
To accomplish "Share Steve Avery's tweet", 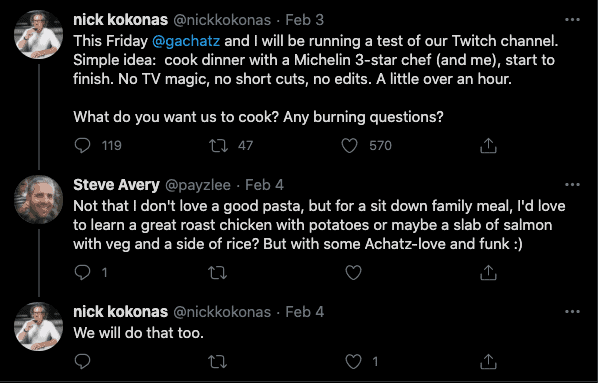I will [488, 272].
